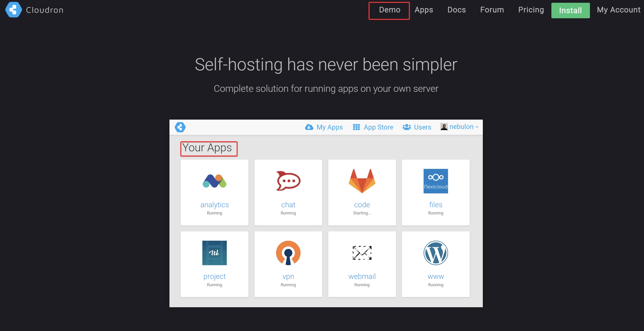Open the Docs navigation link
This screenshot has width=644, height=331.
pos(457,10)
